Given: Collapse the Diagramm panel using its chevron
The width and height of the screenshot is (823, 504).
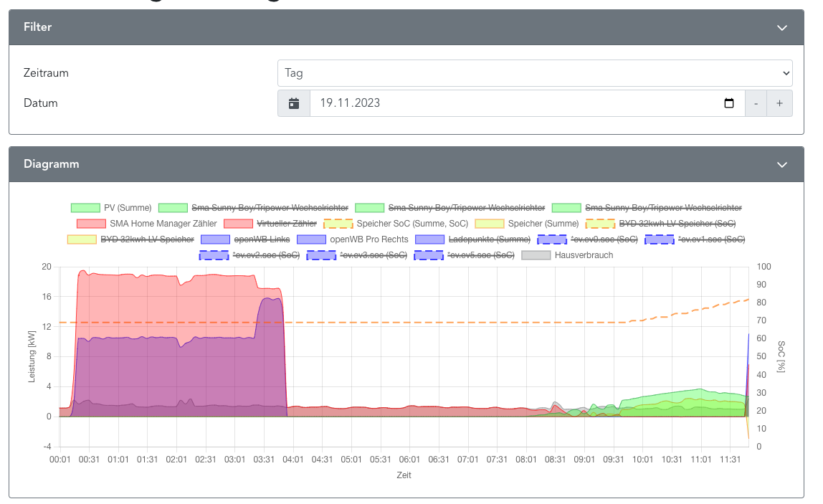Looking at the screenshot, I should point(781,164).
